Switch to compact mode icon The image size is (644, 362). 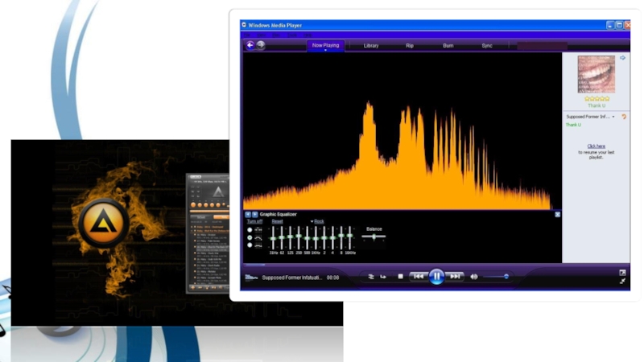[622, 281]
